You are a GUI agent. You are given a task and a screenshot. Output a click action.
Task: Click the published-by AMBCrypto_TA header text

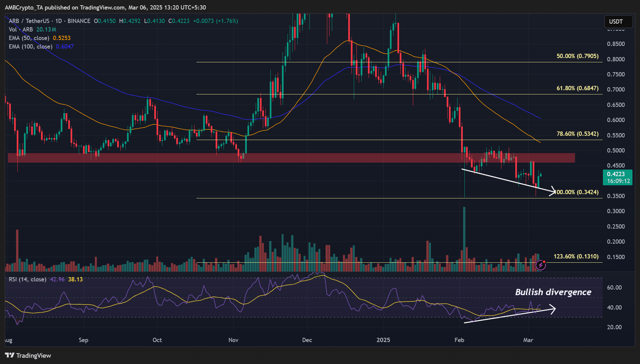[x=105, y=7]
